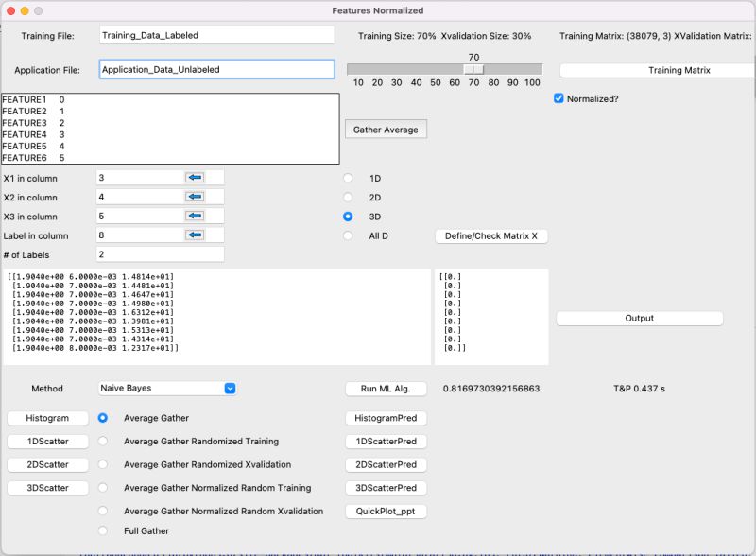This screenshot has height=556, width=756.
Task: Click the Output button
Action: (x=639, y=318)
